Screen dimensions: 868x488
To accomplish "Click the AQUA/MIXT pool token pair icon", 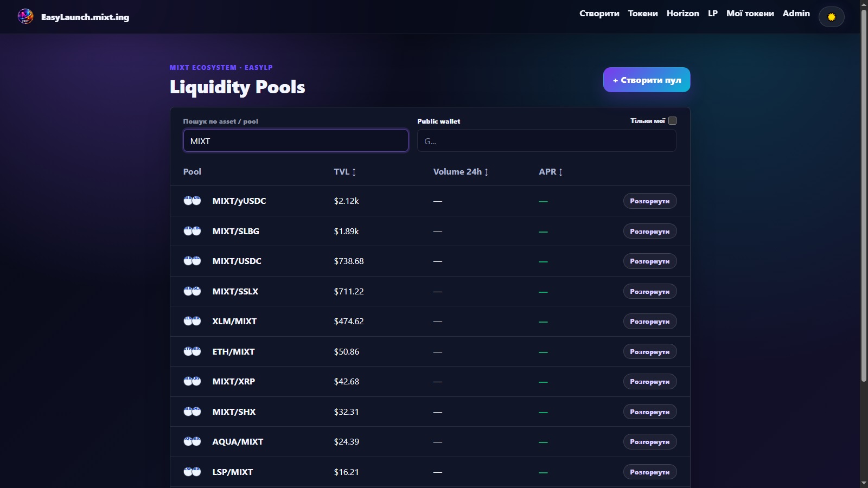I will pyautogui.click(x=192, y=441).
